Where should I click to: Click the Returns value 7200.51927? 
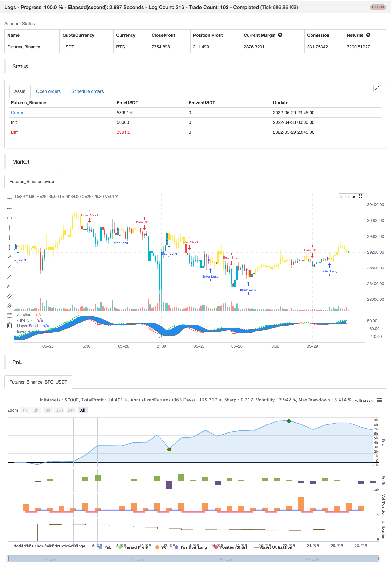(358, 47)
